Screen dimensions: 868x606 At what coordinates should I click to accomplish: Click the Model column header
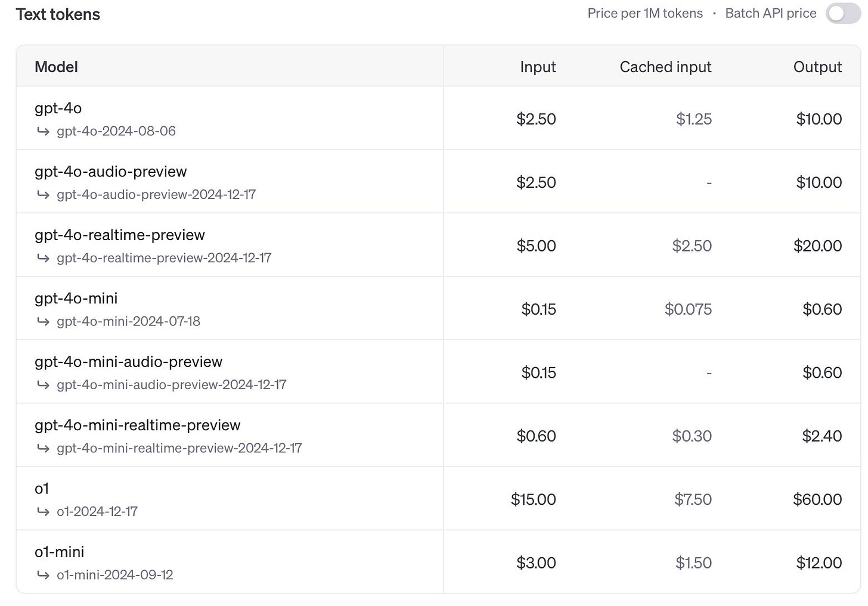56,67
